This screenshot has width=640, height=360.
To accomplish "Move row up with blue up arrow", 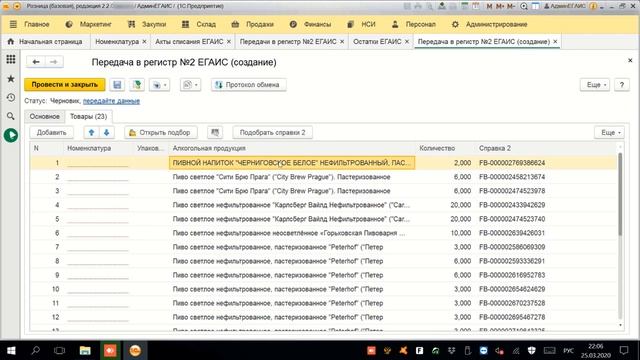I will coord(91,133).
